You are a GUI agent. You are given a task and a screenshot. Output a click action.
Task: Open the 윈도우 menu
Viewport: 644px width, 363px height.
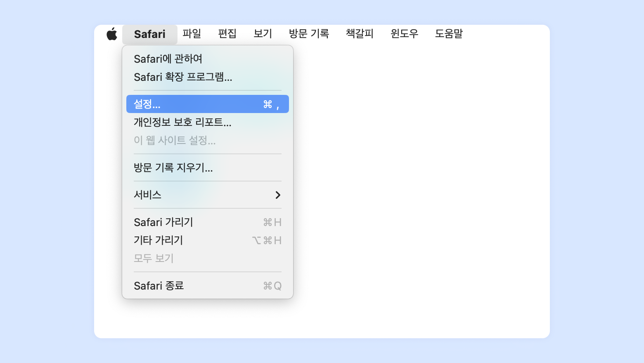coord(405,34)
